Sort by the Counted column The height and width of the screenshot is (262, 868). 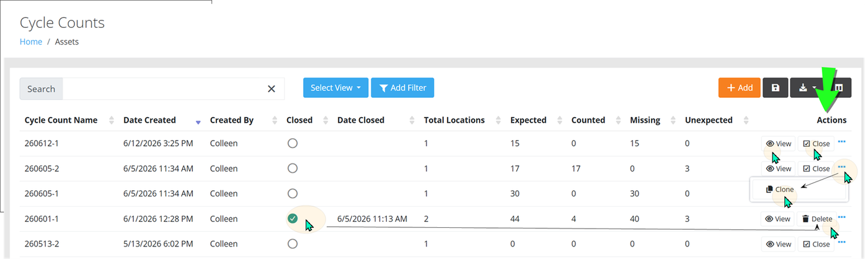[x=619, y=120]
